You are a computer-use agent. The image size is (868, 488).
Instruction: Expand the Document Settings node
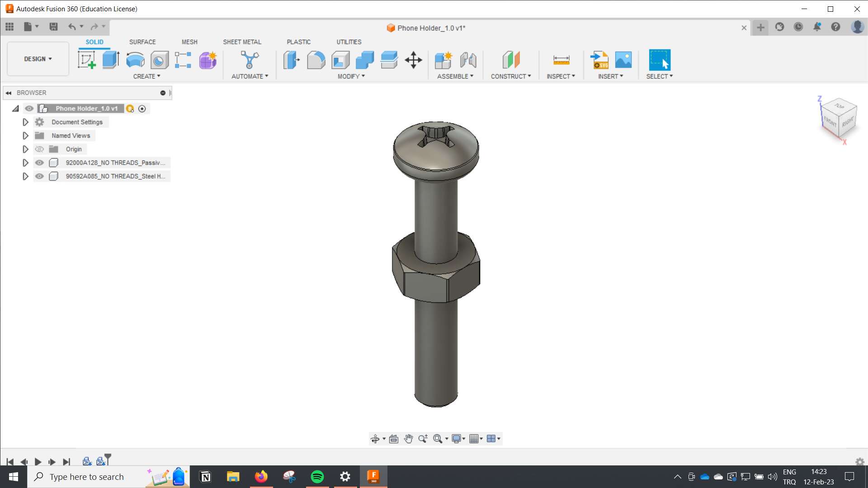[25, 122]
